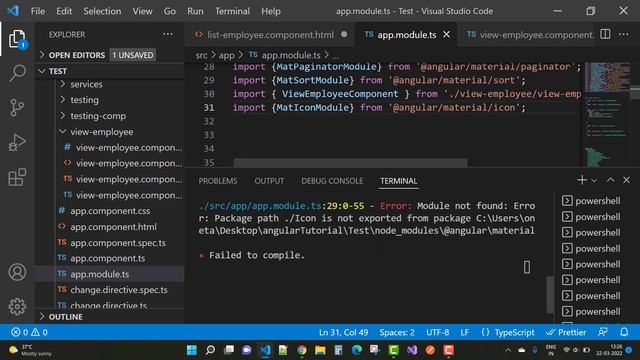Close the app.module.ts editor tab

coord(447,35)
